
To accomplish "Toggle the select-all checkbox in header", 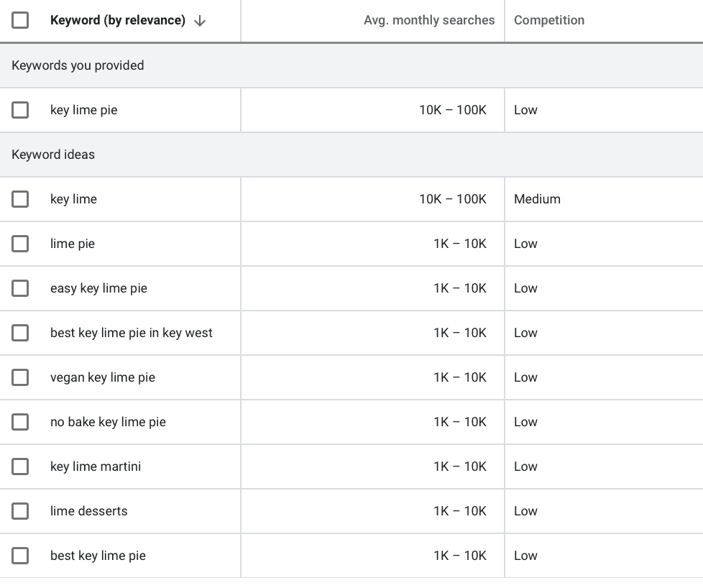I will click(x=20, y=20).
